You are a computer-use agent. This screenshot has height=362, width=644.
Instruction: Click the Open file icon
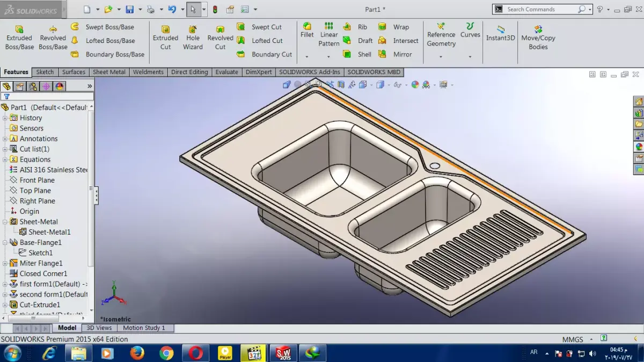(108, 9)
